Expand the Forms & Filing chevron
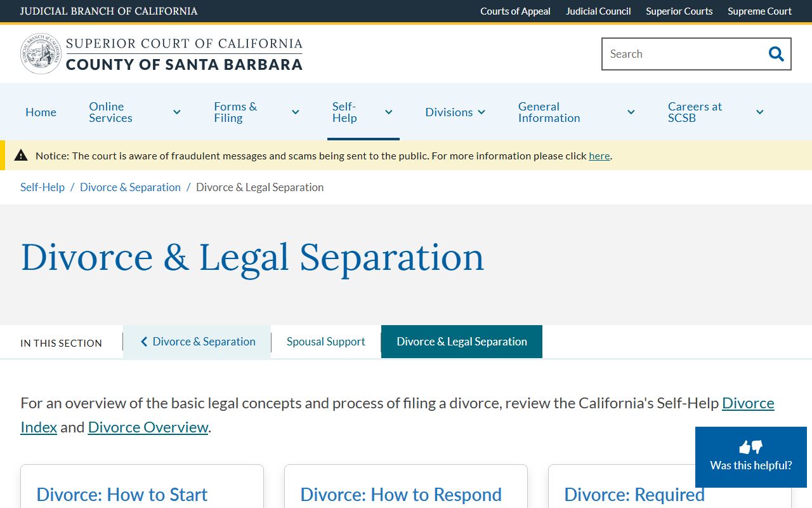The height and width of the screenshot is (508, 812). tap(296, 112)
